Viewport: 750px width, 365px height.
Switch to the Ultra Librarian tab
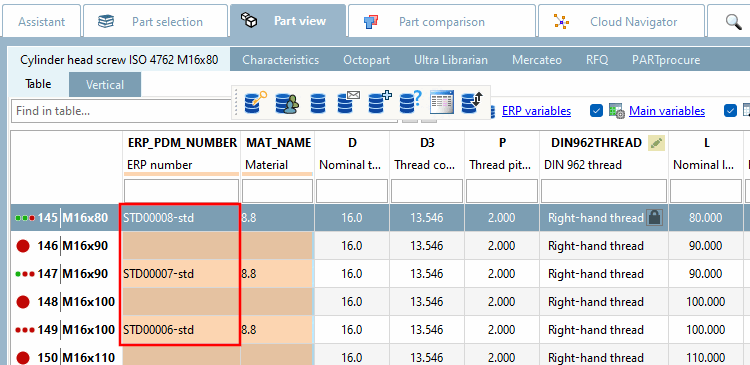tap(451, 60)
